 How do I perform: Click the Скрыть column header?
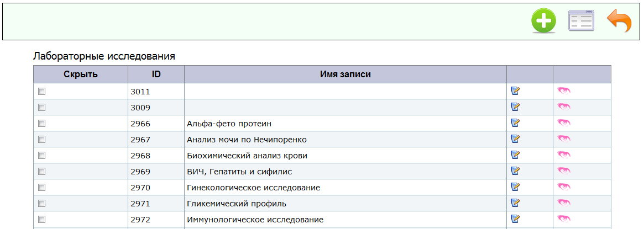(81, 74)
